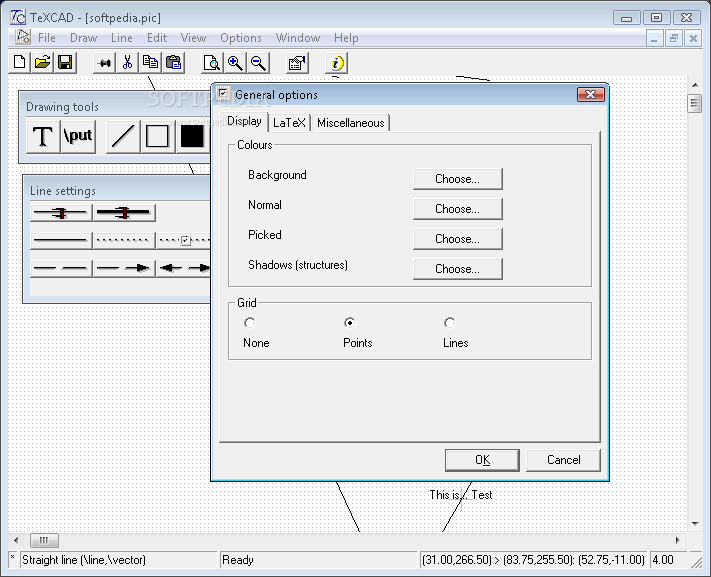Open the Help menu
The height and width of the screenshot is (577, 711).
[x=346, y=38]
